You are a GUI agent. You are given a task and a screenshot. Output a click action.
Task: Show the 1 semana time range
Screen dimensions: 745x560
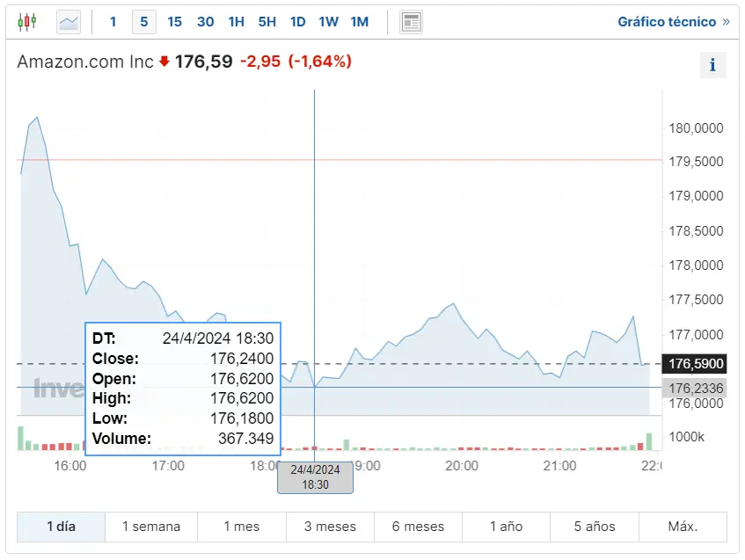pos(151,527)
